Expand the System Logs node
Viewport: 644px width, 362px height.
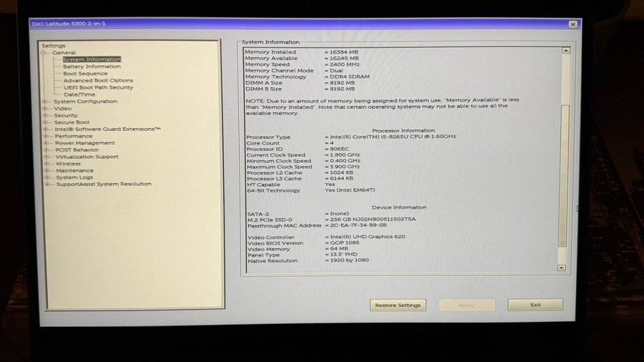(x=47, y=177)
